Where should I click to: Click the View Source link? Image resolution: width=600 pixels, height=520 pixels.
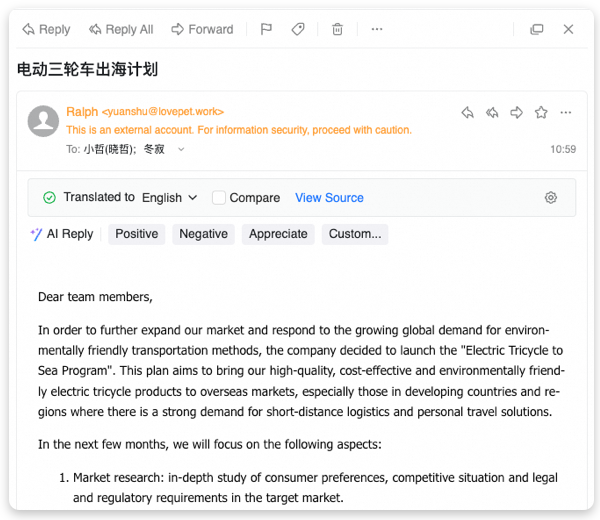click(x=329, y=198)
